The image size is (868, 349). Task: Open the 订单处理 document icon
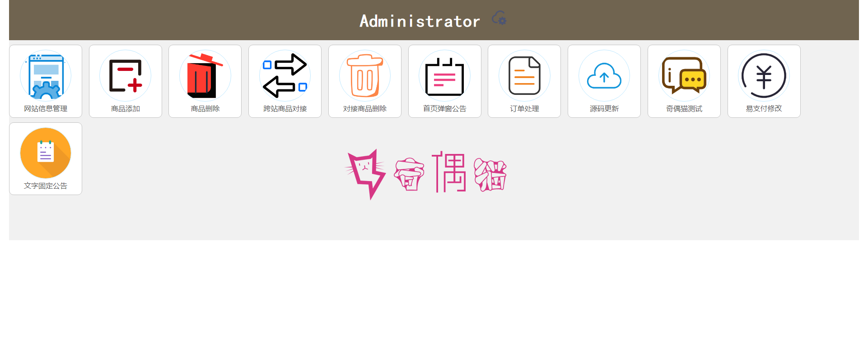(x=524, y=75)
